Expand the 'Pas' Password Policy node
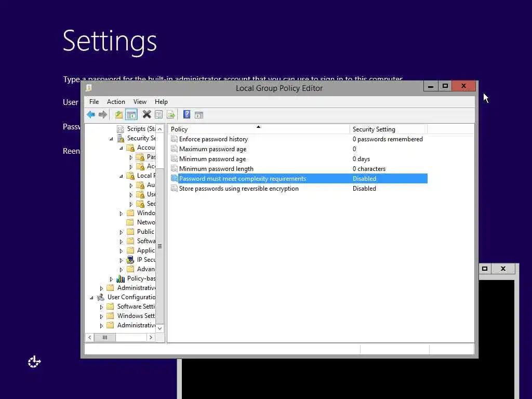 click(131, 157)
